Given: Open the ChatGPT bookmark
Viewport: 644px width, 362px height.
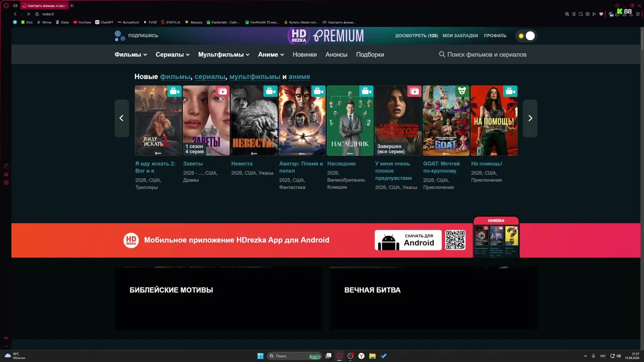Looking at the screenshot, I should 104,22.
